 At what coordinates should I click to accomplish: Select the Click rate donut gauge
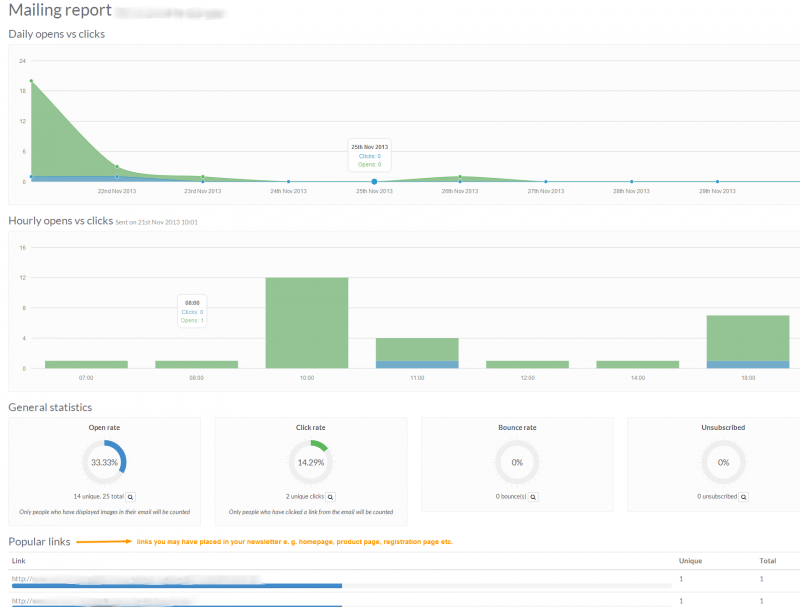click(x=312, y=463)
